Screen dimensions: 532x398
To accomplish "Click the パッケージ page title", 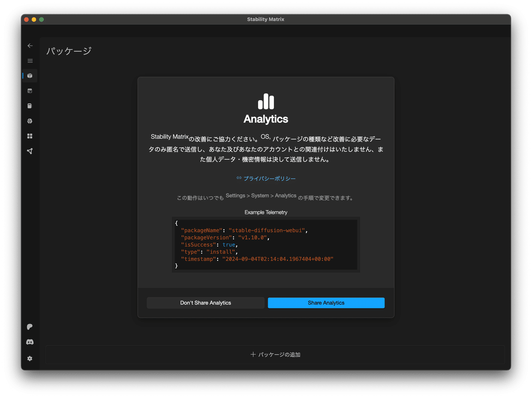I will pos(69,51).
